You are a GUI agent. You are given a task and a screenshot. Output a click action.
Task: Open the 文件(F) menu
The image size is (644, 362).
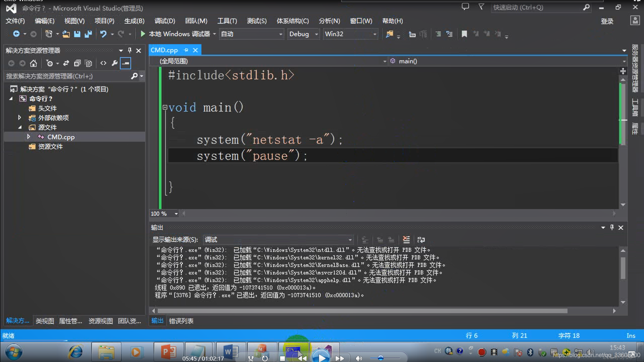[x=15, y=21]
